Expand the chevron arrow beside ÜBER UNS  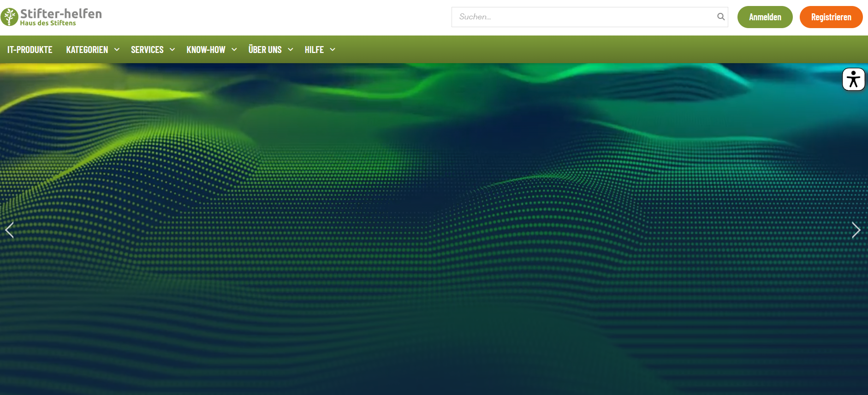[291, 50]
